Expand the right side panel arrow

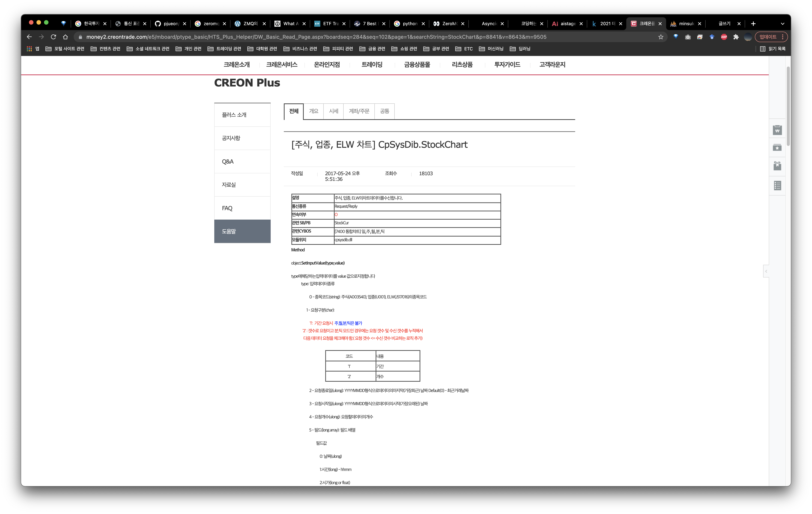[x=766, y=271]
